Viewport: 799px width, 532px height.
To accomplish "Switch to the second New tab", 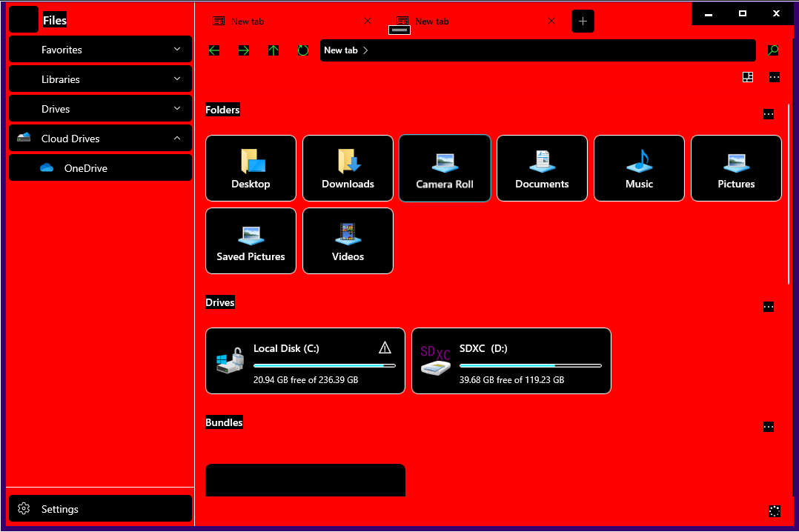I will (474, 21).
